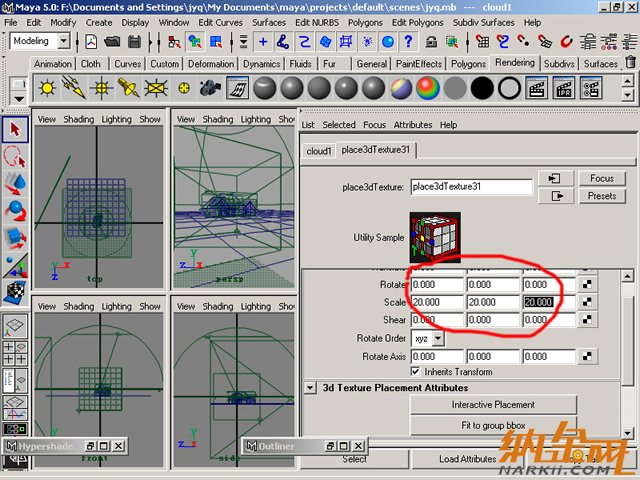Open the Modeling menu set dropdown
This screenshot has height=480, width=640.
[x=64, y=41]
